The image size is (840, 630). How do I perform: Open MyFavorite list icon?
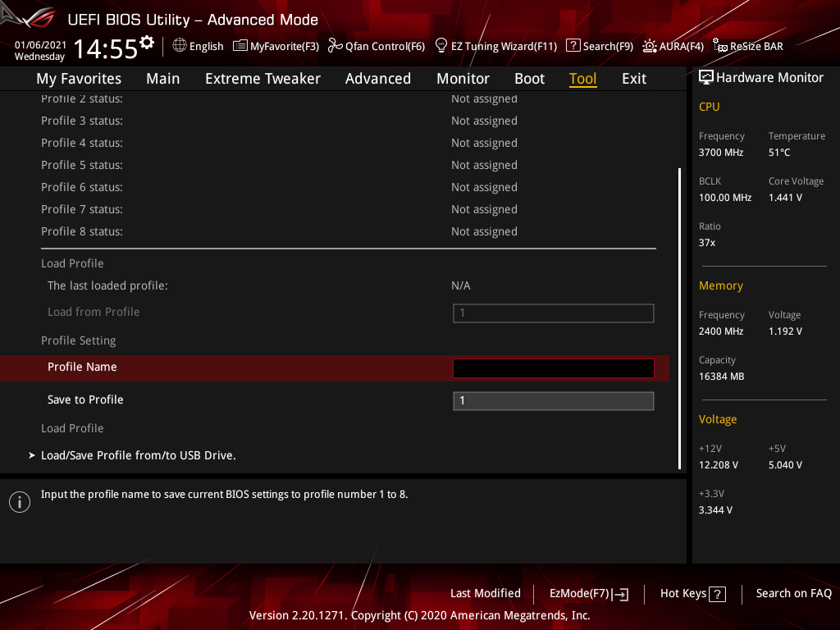click(x=240, y=46)
